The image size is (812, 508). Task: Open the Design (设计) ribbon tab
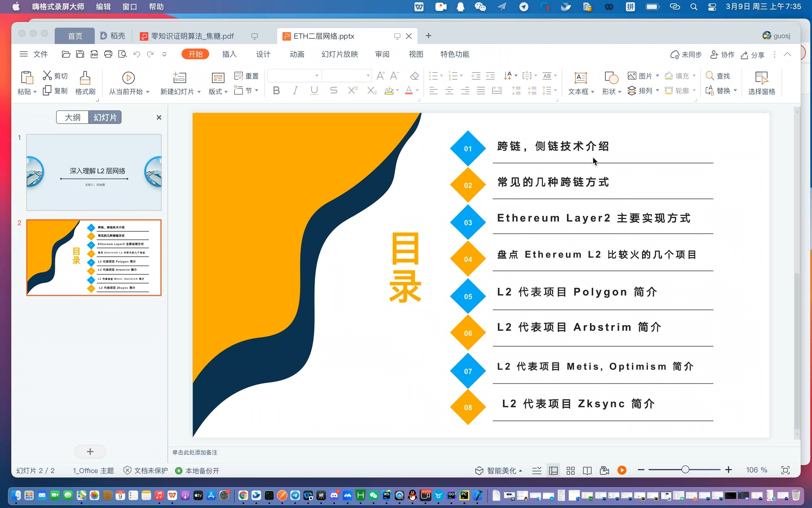(x=263, y=54)
